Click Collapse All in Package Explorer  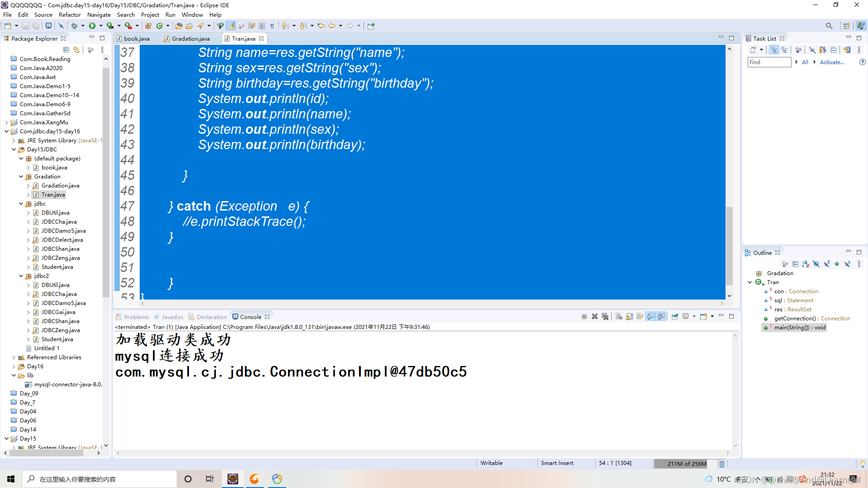(x=66, y=50)
